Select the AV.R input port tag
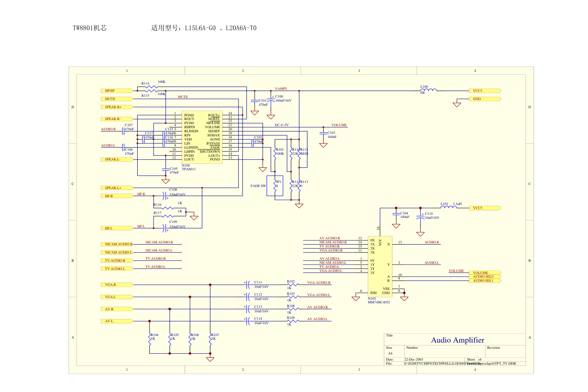The width and height of the screenshot is (588, 392). click(x=117, y=309)
